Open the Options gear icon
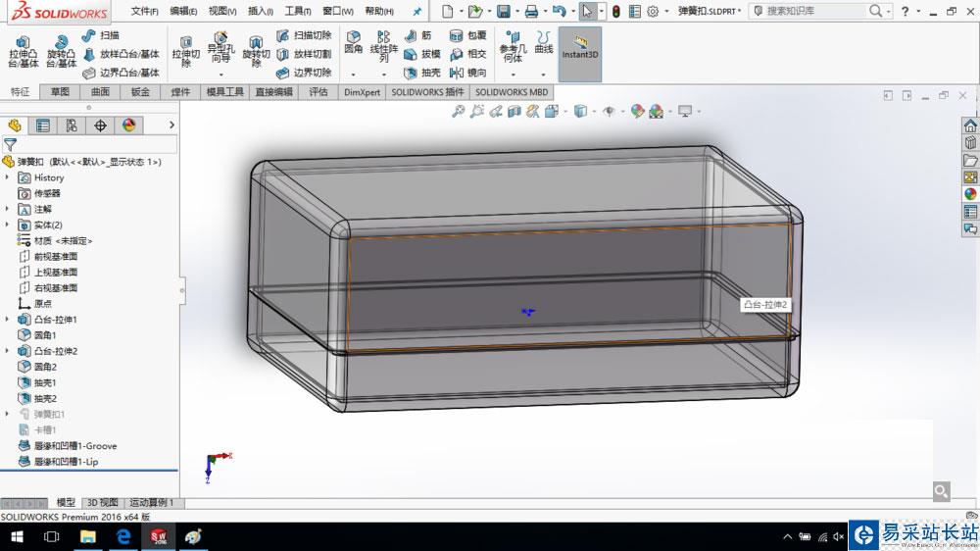980x551 pixels. (653, 11)
